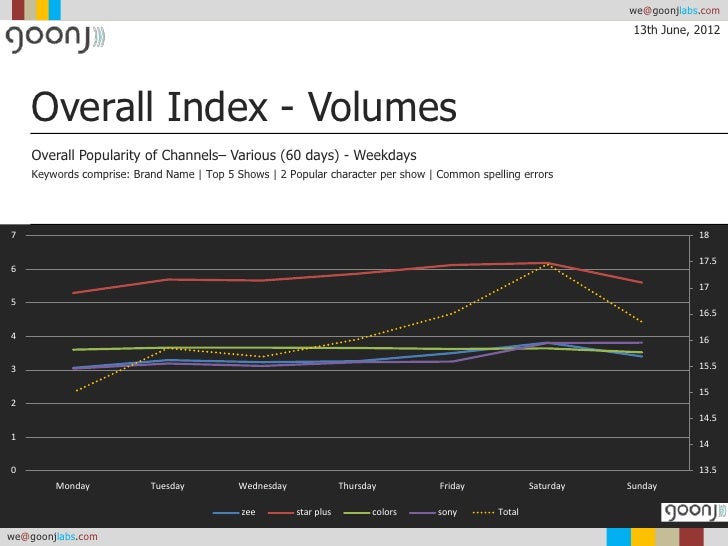Viewport: 728px width, 546px height.
Task: Click the right axis value 17.5
Action: click(708, 261)
